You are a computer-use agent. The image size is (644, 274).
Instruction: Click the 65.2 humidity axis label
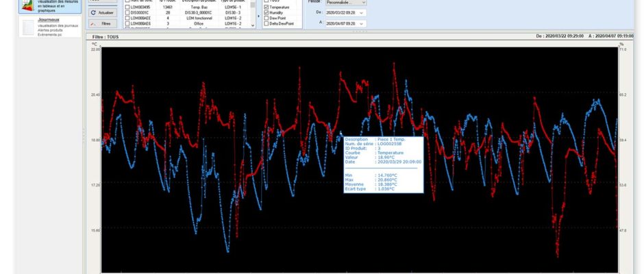click(x=623, y=95)
